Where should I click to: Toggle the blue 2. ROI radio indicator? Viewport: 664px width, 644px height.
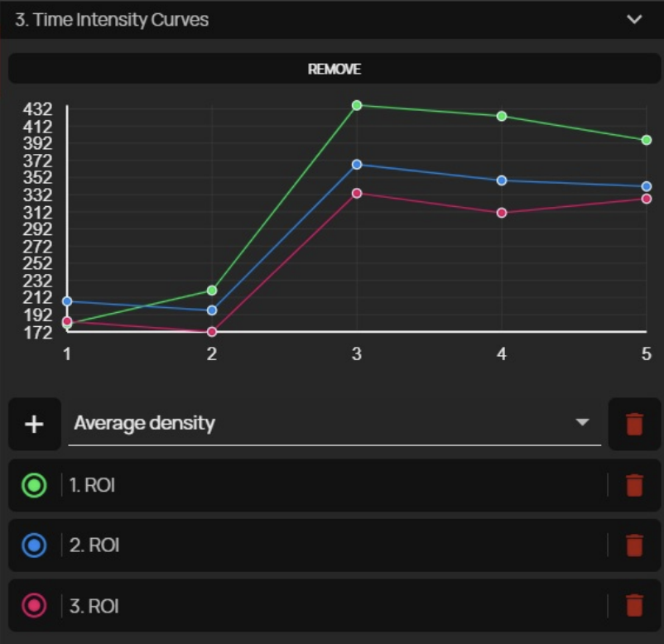coord(34,545)
